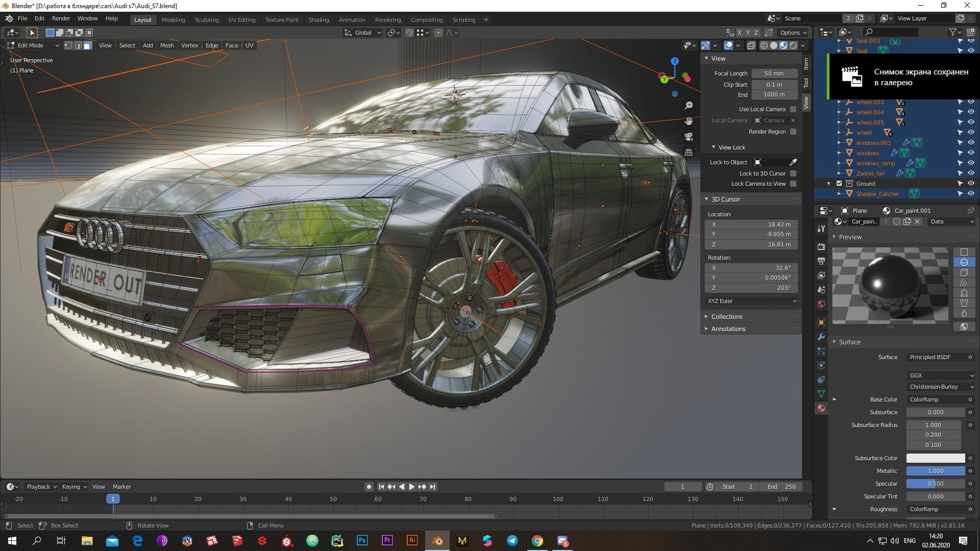Open the Render menu
The image size is (980, 551).
61,18
